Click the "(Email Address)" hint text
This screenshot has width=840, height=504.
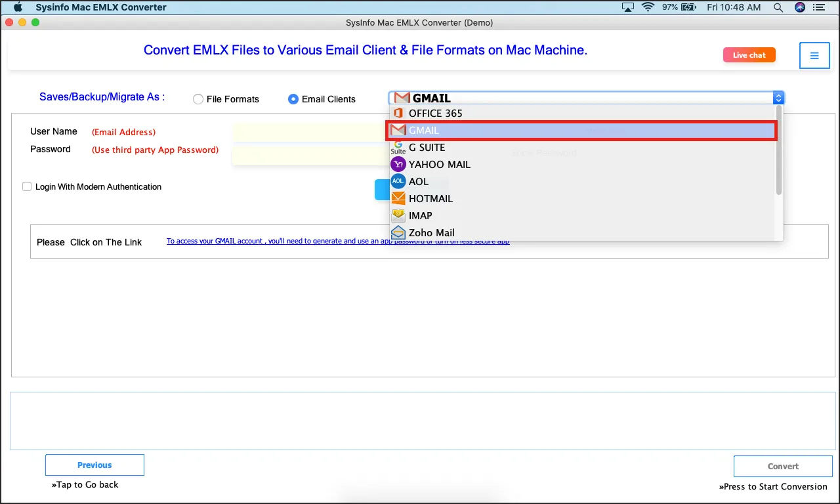[x=123, y=132]
